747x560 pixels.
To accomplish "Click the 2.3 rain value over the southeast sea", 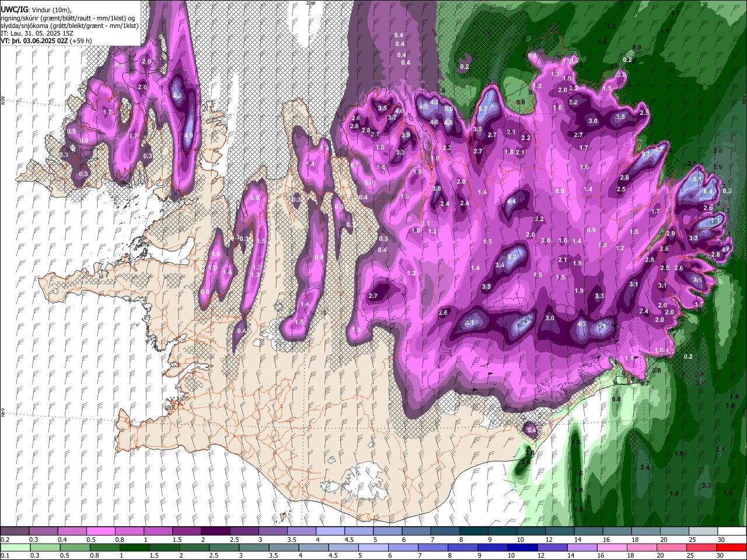I will pyautogui.click(x=707, y=485).
